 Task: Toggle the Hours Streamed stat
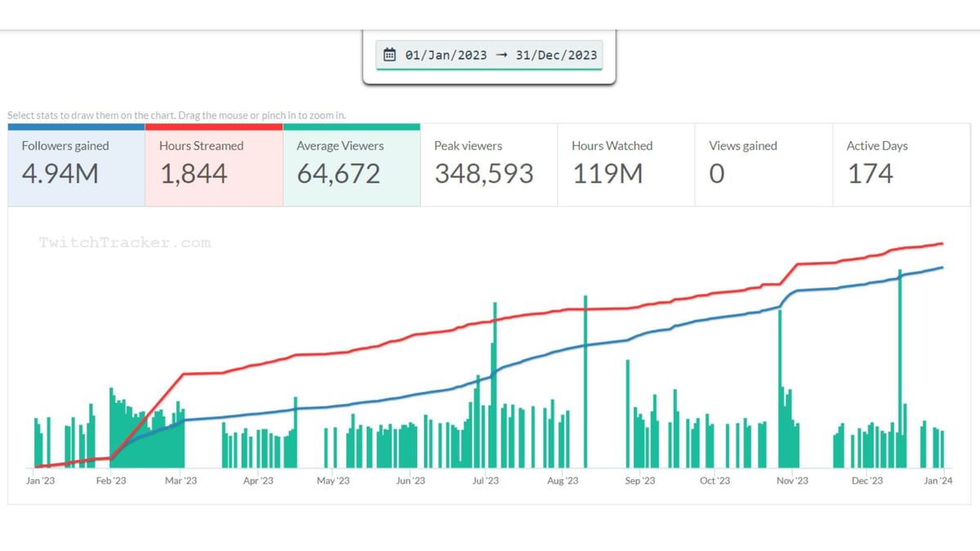click(214, 164)
